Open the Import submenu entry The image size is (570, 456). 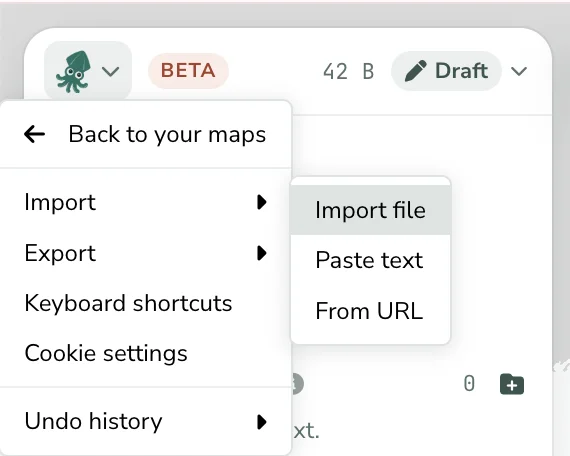point(145,202)
